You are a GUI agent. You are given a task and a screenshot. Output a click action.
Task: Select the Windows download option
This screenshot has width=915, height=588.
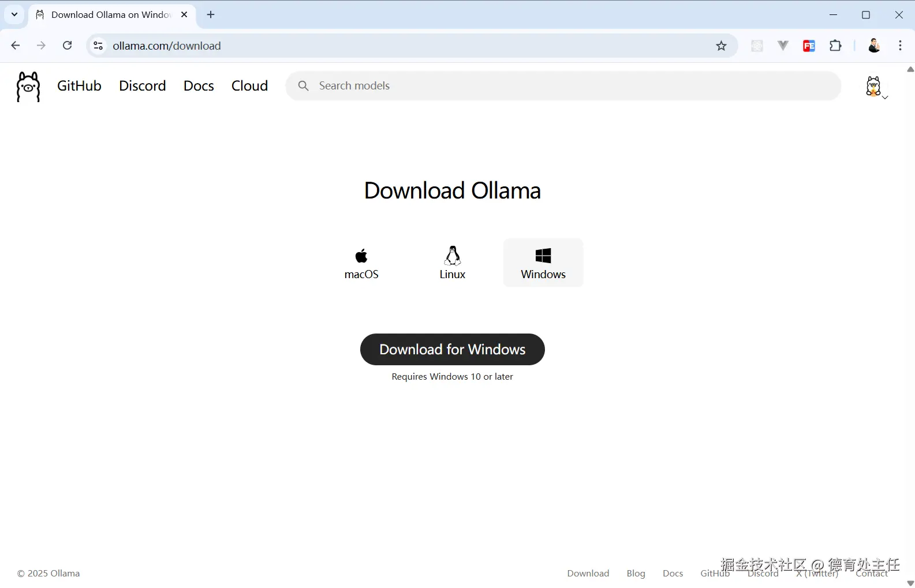[x=543, y=263]
